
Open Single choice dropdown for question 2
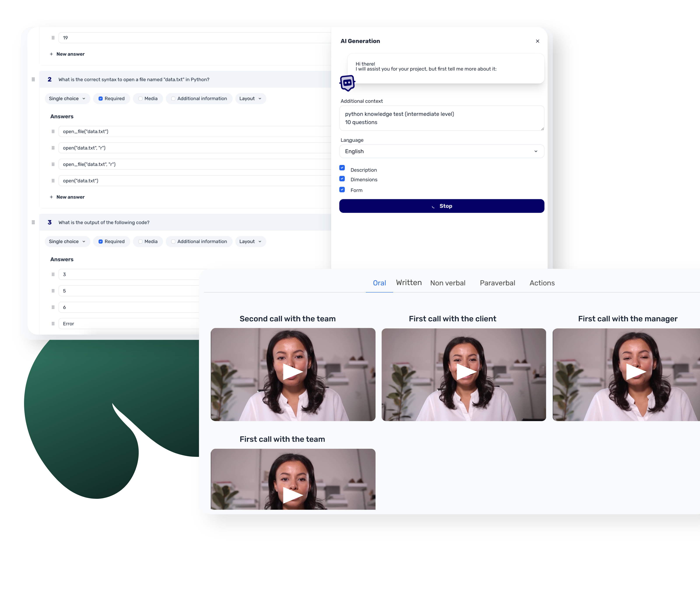pyautogui.click(x=67, y=99)
